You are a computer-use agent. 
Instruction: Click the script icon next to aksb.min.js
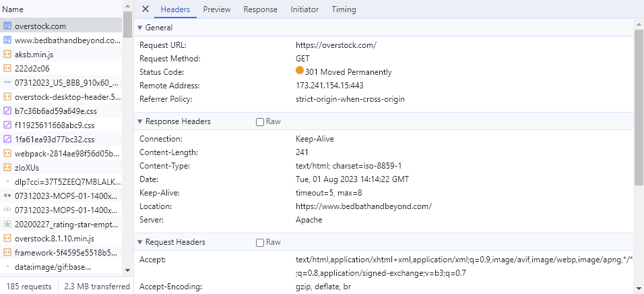coord(7,54)
